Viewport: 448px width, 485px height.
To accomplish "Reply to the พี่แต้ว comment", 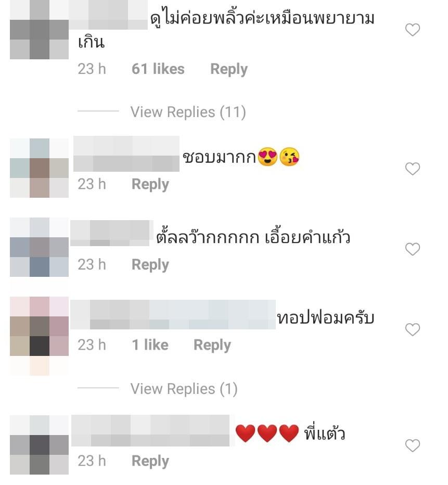I will 150,461.
